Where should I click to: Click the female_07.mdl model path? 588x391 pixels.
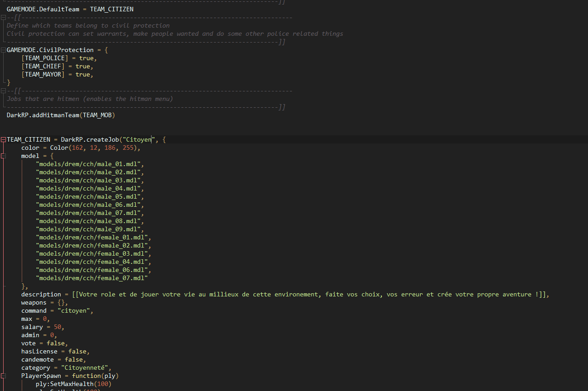click(x=92, y=278)
